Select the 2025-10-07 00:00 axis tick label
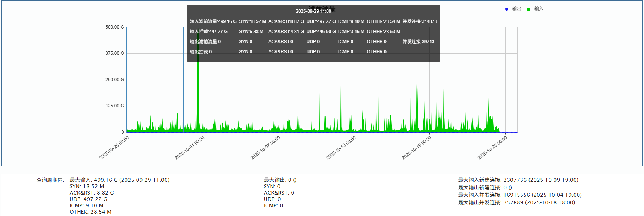This screenshot has width=644, height=216. 266,148
